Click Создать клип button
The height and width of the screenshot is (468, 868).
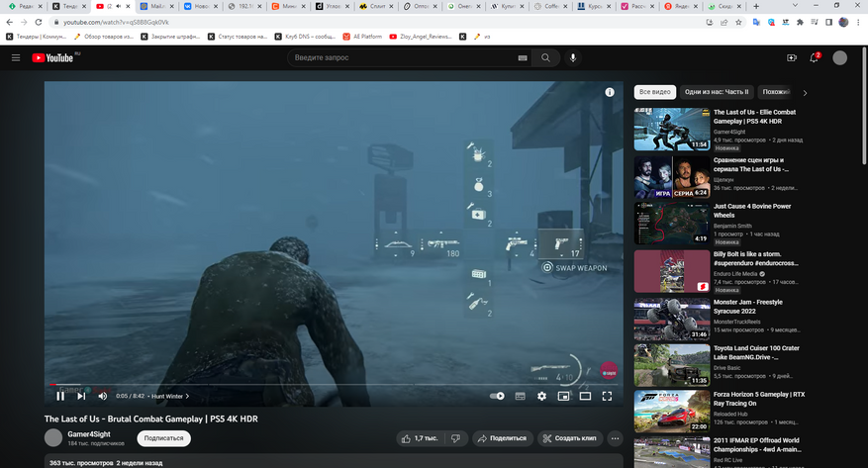pos(570,438)
